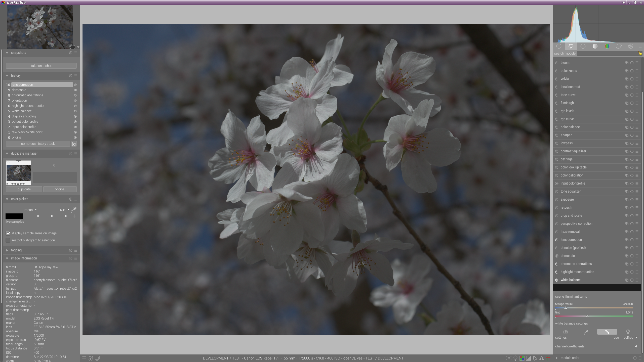Select white balance entry in history
This screenshot has height=362, width=644.
pyautogui.click(x=22, y=111)
